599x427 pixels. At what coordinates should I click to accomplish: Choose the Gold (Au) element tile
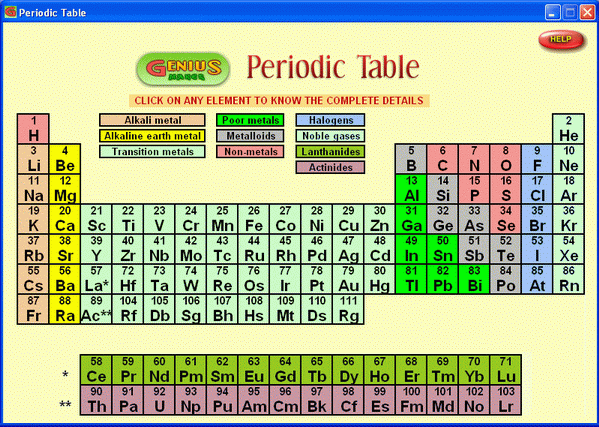click(348, 279)
